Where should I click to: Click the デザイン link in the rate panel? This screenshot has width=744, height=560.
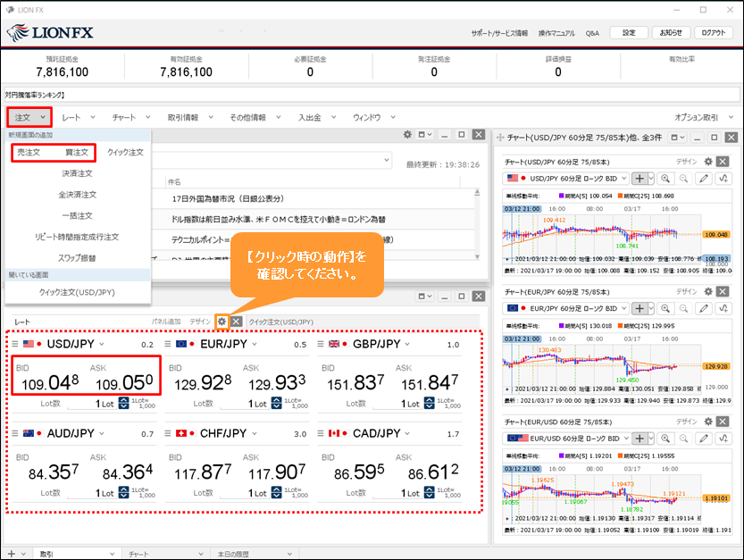click(x=200, y=322)
